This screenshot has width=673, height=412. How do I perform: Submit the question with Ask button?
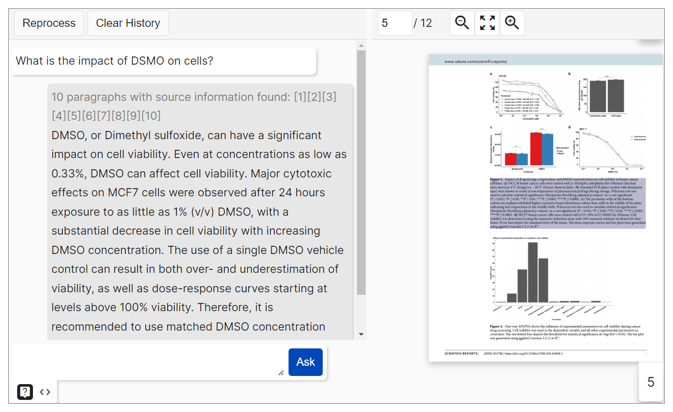[x=305, y=362]
